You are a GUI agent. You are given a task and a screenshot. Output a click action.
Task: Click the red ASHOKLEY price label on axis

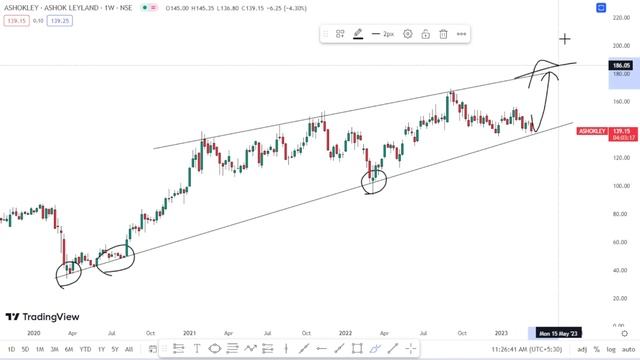592,131
